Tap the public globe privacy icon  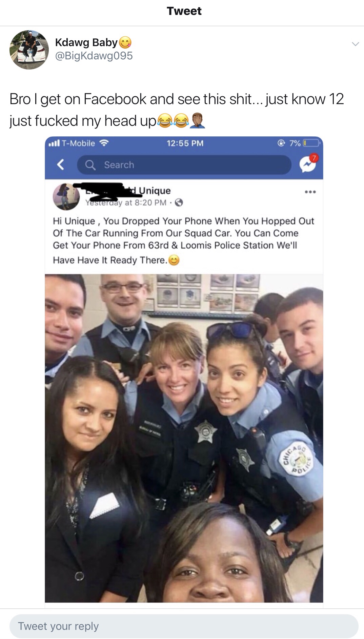coord(179,203)
